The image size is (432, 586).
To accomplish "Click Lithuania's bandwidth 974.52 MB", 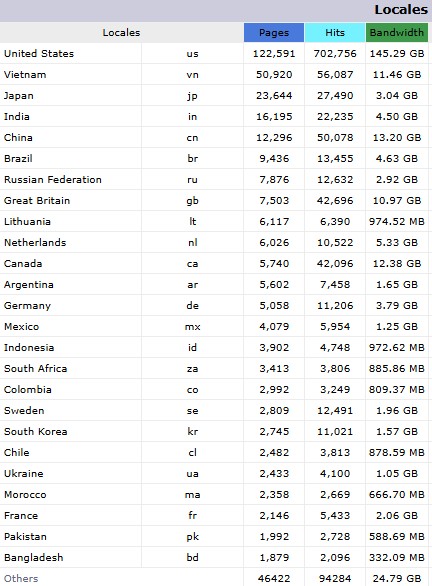I will click(397, 221).
